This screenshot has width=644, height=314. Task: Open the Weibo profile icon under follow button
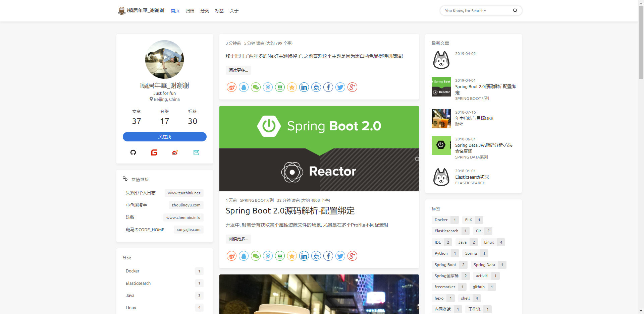pos(175,152)
